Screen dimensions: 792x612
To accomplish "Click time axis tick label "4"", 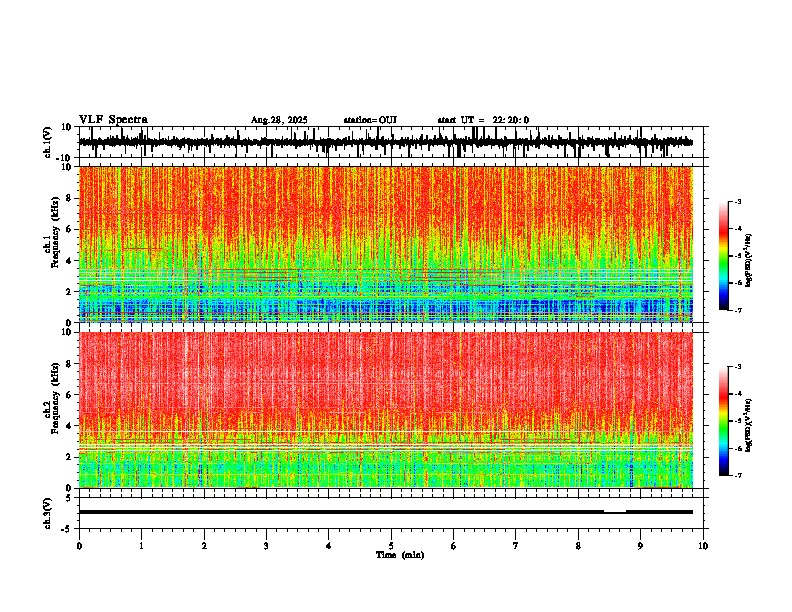I will point(329,546).
